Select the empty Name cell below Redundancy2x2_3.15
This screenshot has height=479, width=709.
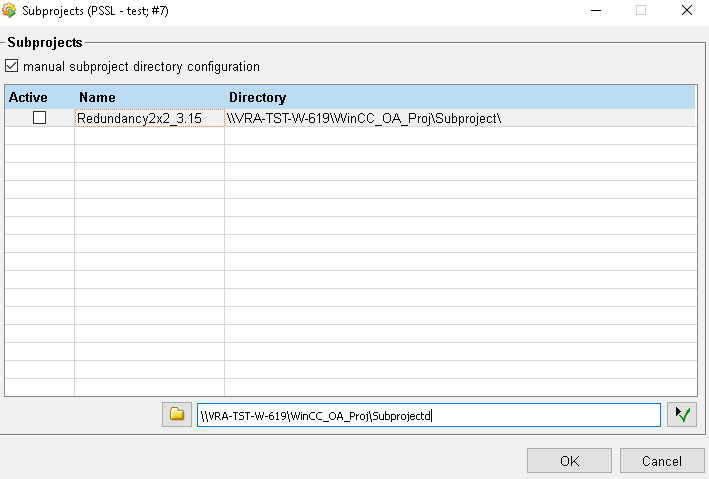pos(149,136)
